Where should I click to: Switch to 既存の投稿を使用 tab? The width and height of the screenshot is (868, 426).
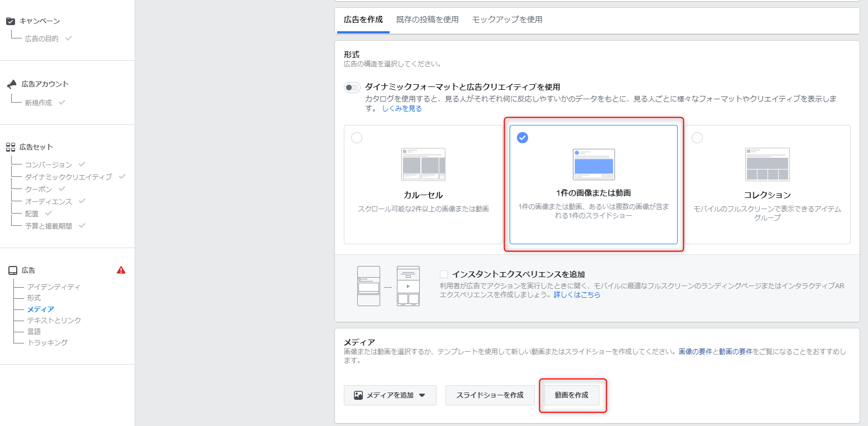[428, 20]
